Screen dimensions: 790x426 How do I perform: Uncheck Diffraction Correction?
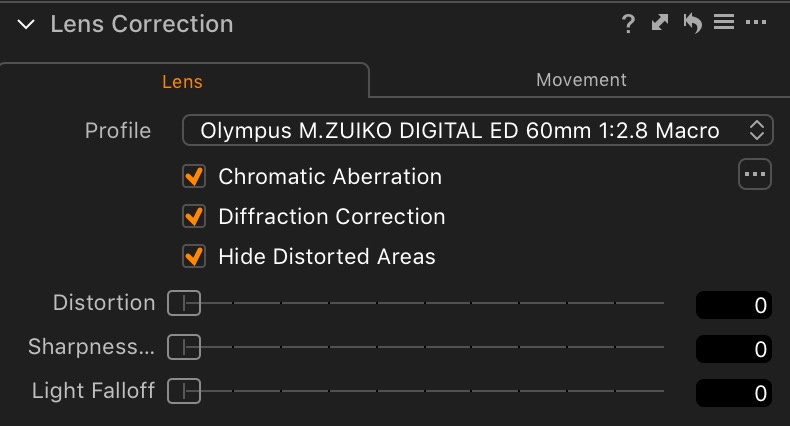194,217
